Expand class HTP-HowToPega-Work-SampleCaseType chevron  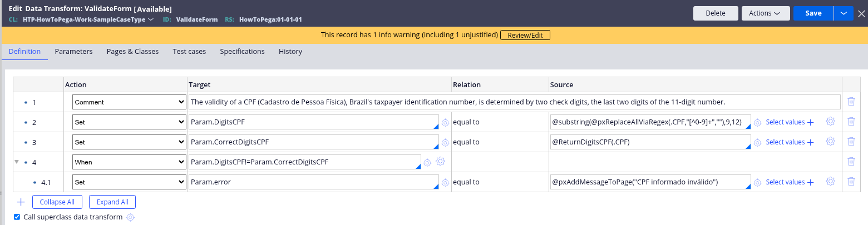click(151, 19)
